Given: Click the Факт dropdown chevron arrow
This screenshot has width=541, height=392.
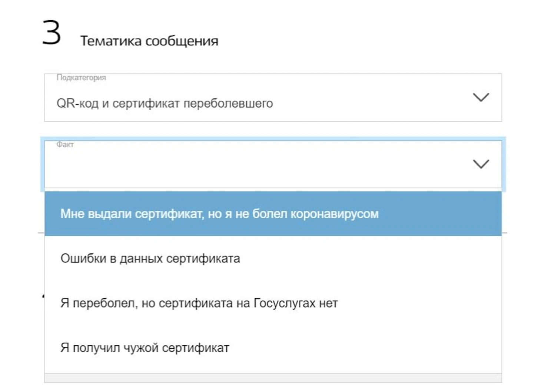Looking at the screenshot, I should pyautogui.click(x=481, y=164).
